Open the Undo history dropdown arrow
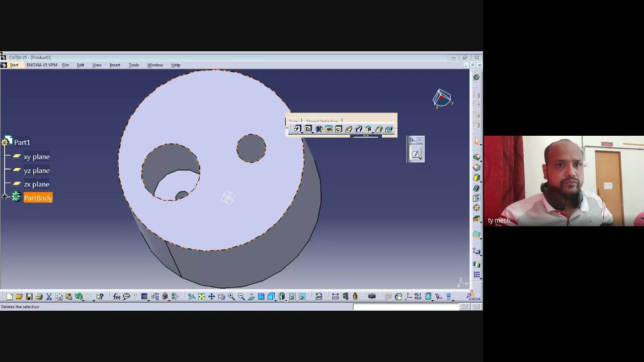 click(x=83, y=300)
